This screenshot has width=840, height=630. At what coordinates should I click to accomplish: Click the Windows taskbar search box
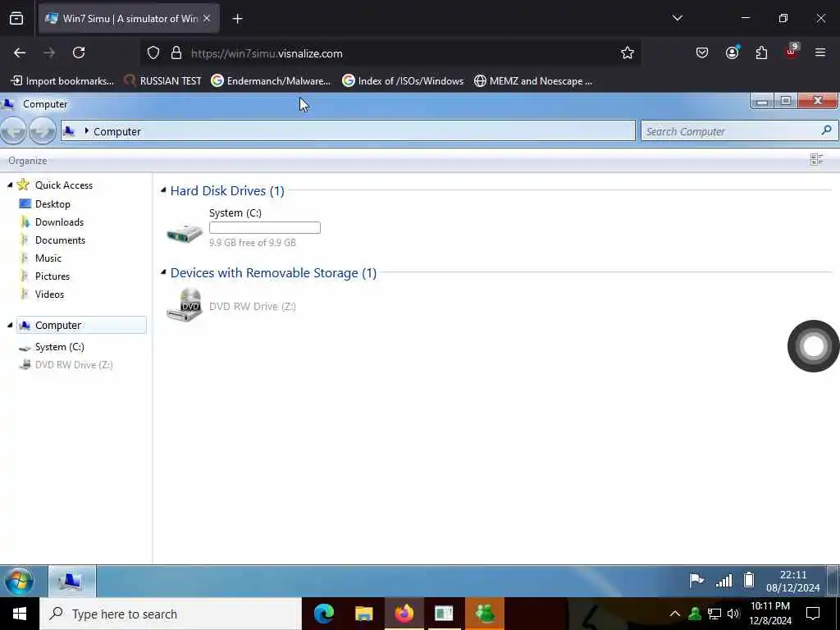coord(171,614)
